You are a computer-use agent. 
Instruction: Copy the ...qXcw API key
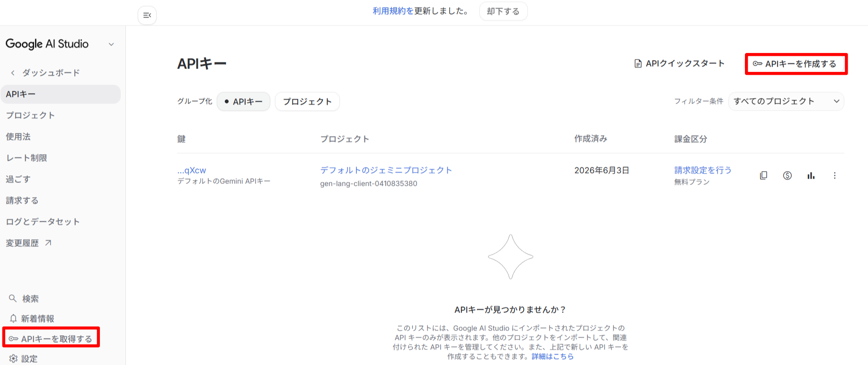[763, 175]
